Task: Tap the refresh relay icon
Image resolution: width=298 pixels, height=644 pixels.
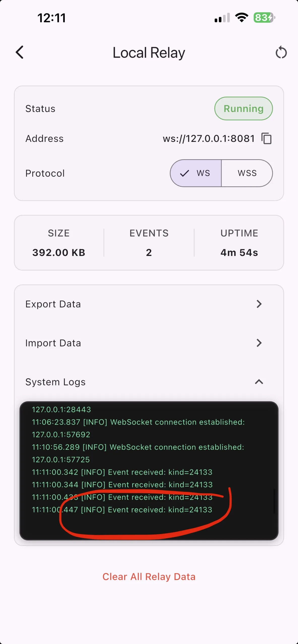Action: point(281,53)
